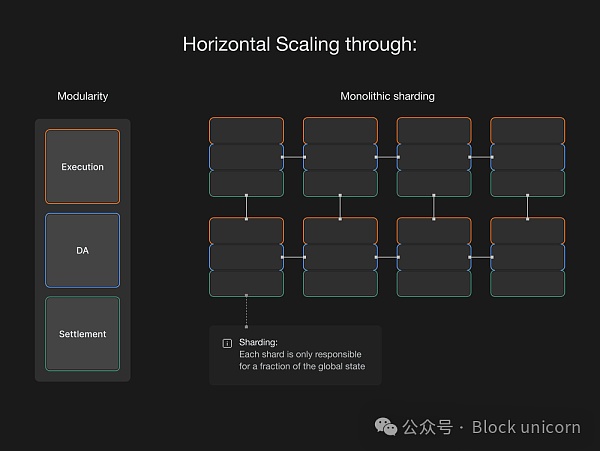This screenshot has width=600, height=451.
Task: Select orange layer of second top-row shard
Action: click(x=340, y=130)
